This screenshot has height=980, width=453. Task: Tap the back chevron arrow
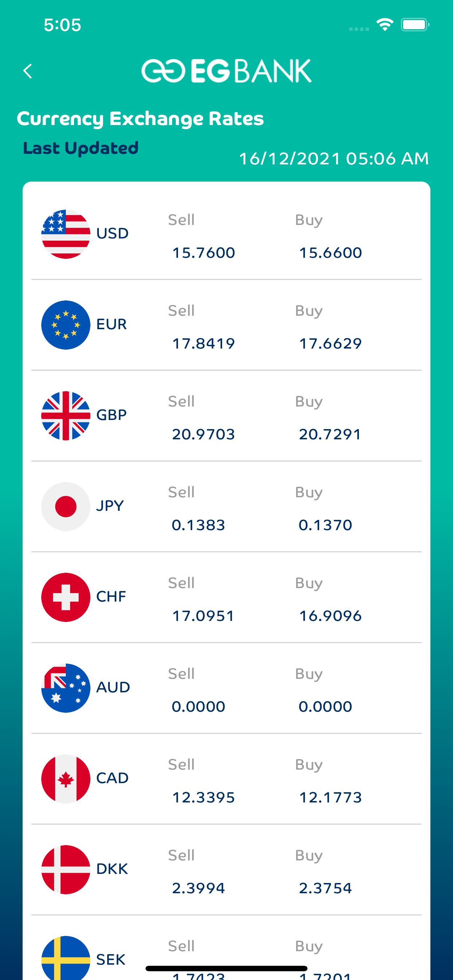pos(27,71)
